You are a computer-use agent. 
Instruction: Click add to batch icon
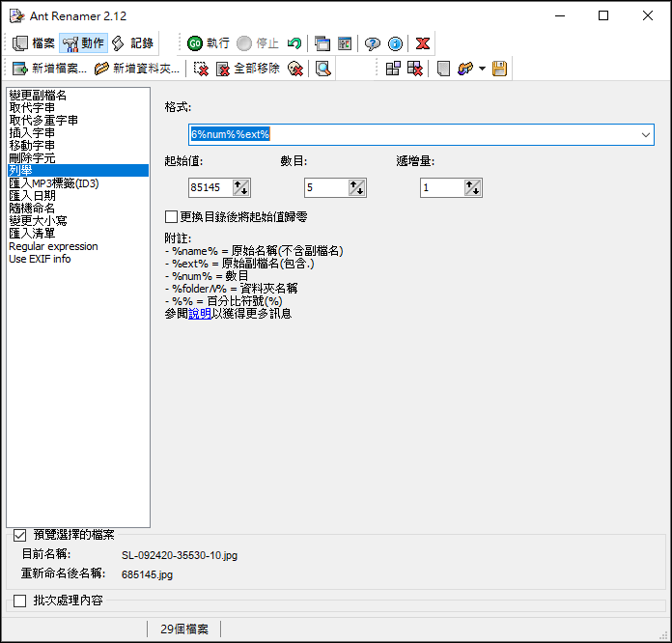click(393, 69)
